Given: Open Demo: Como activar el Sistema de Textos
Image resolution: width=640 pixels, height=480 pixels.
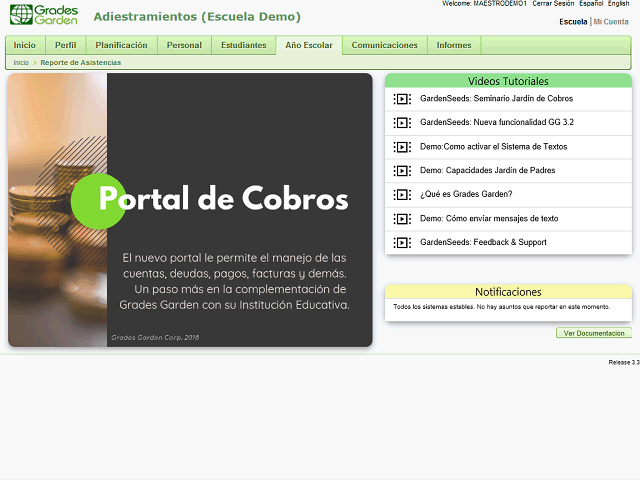Looking at the screenshot, I should 493,147.
